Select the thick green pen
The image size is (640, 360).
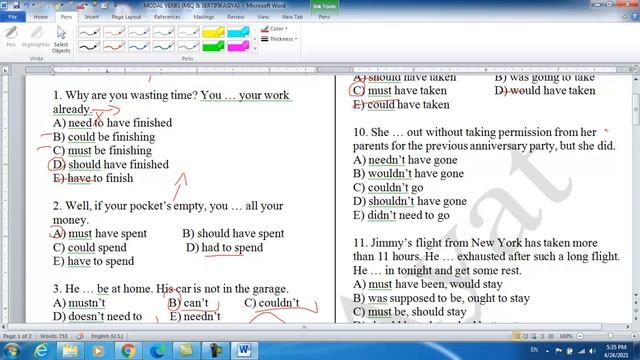point(164,46)
